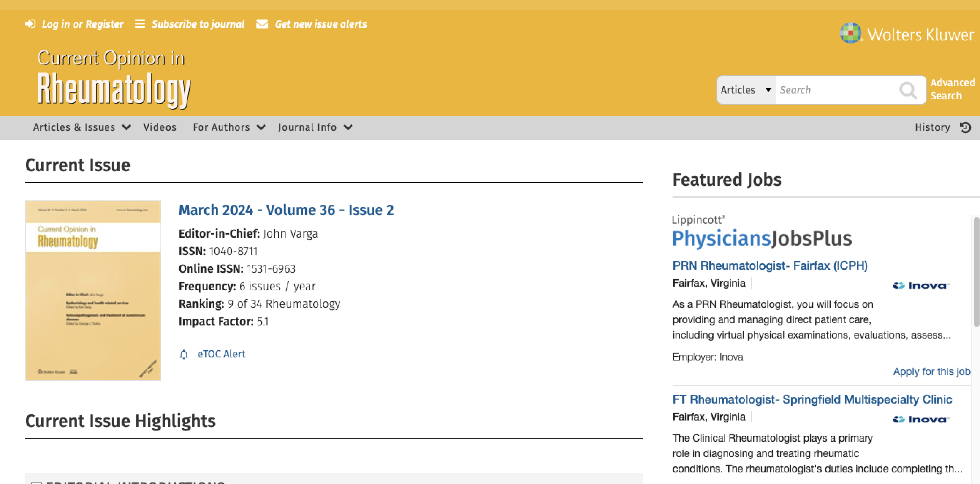Click the Editor-in-Chief John Varga text
This screenshot has height=484, width=980.
coord(248,233)
